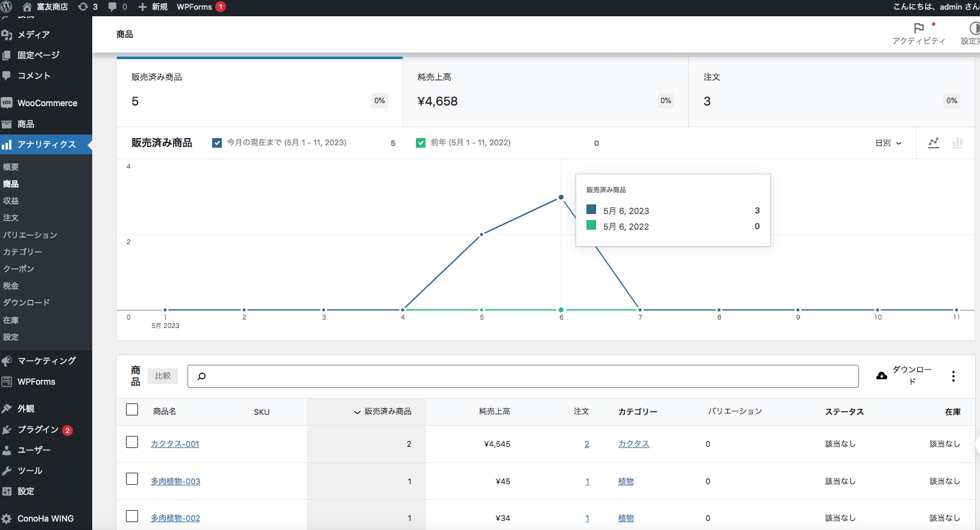Open the ユーザー sidebar menu
Viewport: 980px width, 530px height.
point(46,450)
